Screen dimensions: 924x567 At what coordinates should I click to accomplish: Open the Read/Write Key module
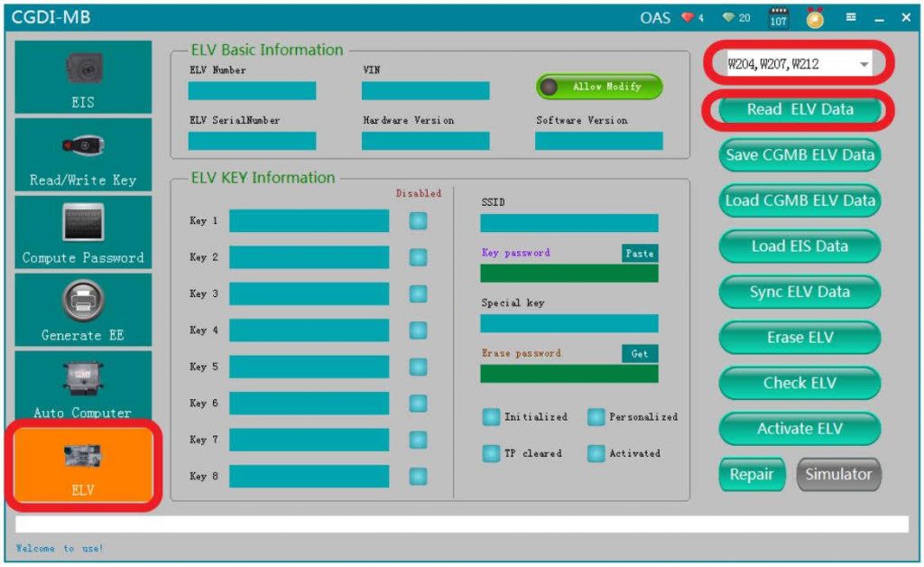coord(83,155)
